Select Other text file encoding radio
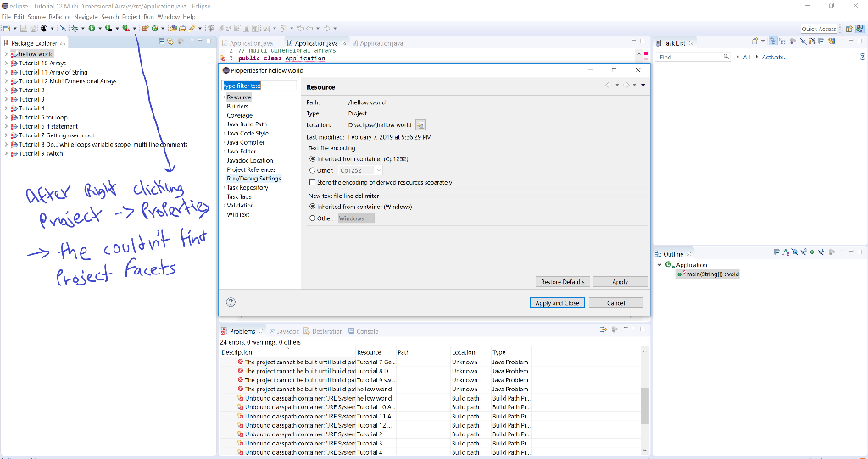 (313, 170)
